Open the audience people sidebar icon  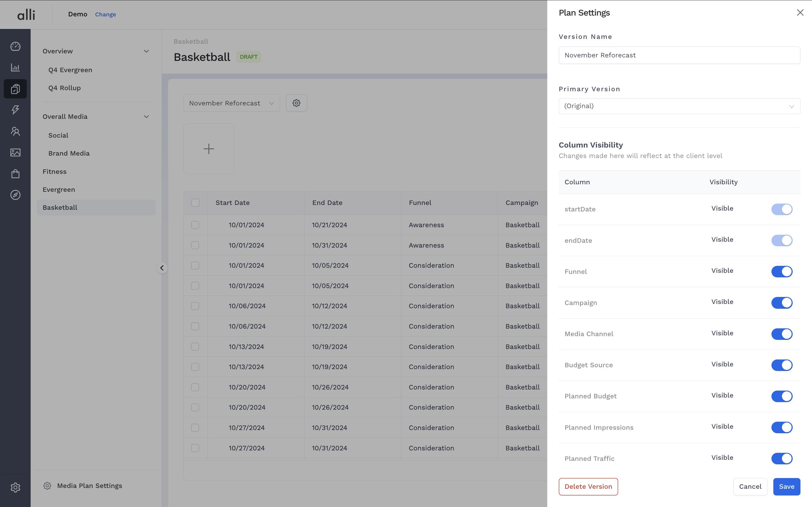click(x=15, y=131)
